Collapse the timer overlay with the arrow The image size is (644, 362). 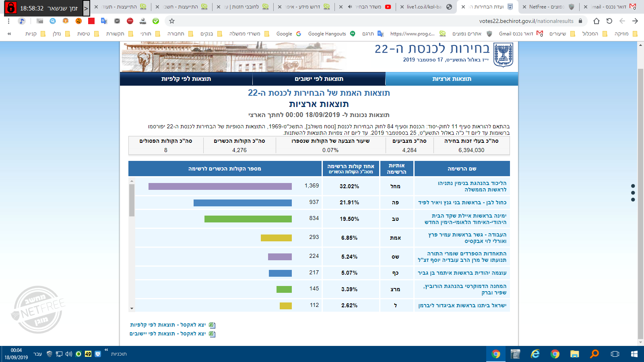click(x=86, y=8)
